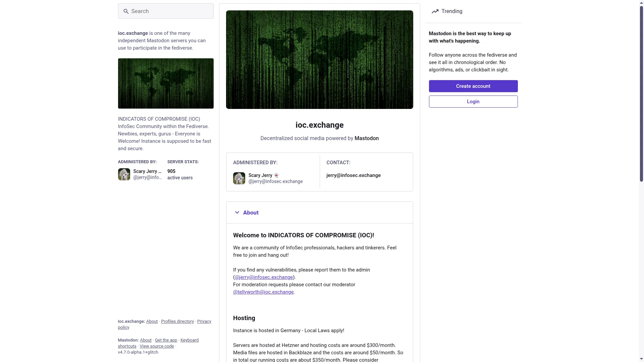The image size is (644, 362).
Task: Click the Trending arrow icon
Action: pyautogui.click(x=435, y=11)
